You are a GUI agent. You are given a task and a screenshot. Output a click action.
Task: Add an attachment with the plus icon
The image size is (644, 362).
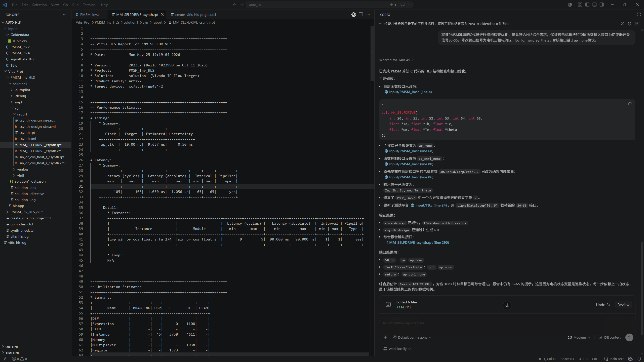pos(385,337)
